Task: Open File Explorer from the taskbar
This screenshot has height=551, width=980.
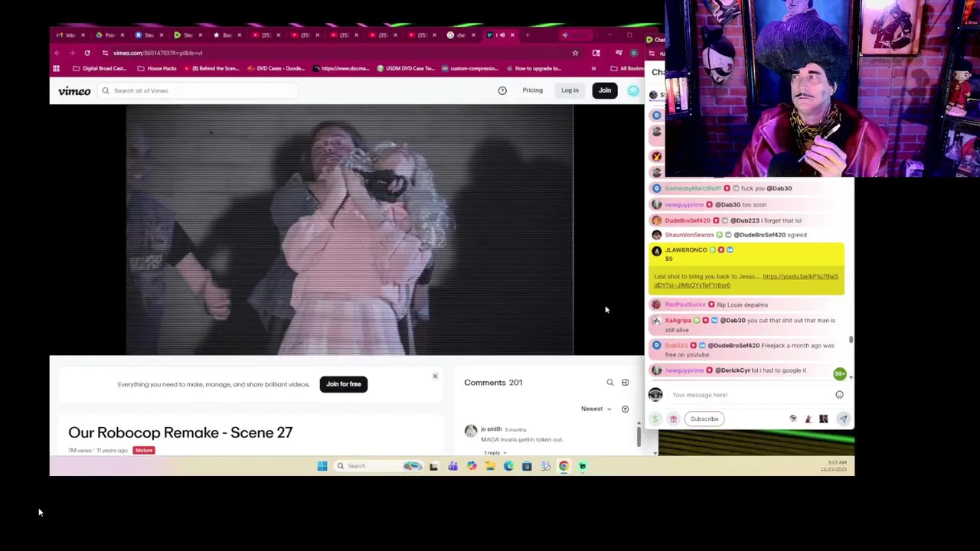Action: [490, 465]
